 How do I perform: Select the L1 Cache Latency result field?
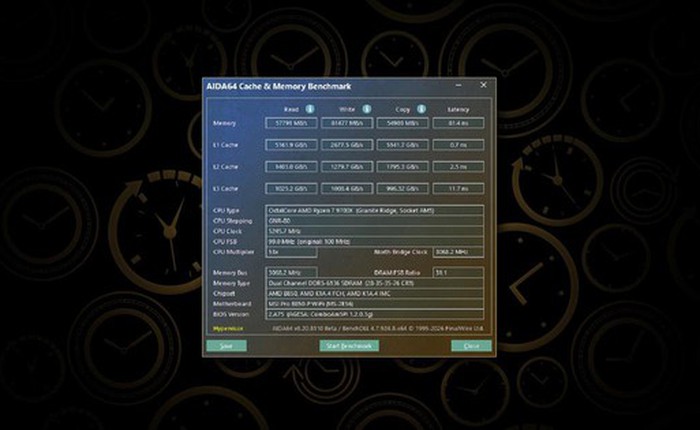click(458, 145)
